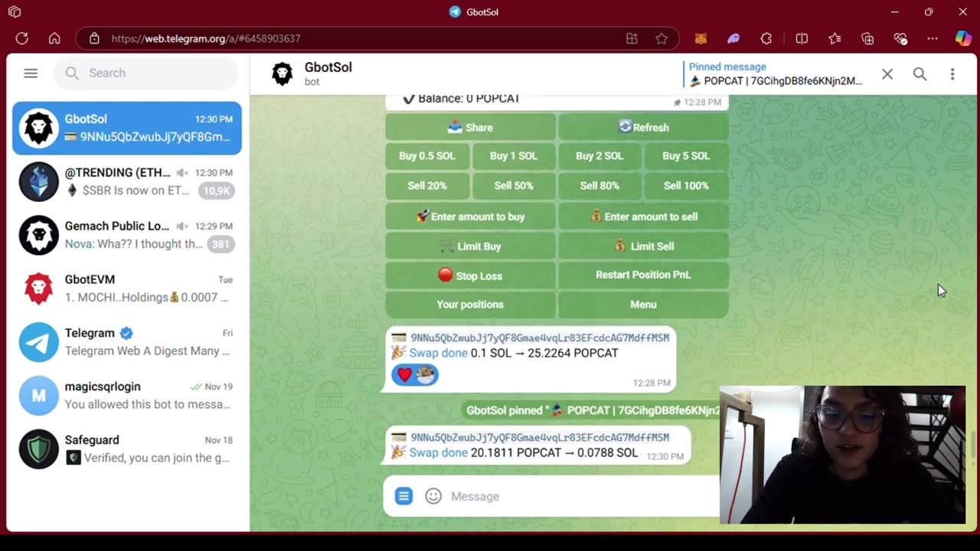Viewport: 980px width, 551px height.
Task: Click the Limit Buy button
Action: click(470, 246)
